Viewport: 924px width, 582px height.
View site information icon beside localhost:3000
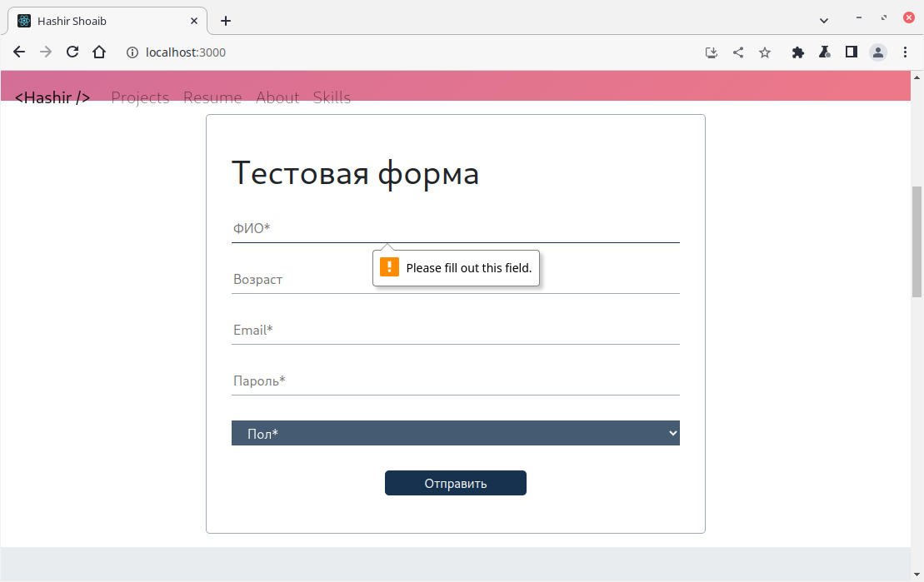pyautogui.click(x=132, y=52)
